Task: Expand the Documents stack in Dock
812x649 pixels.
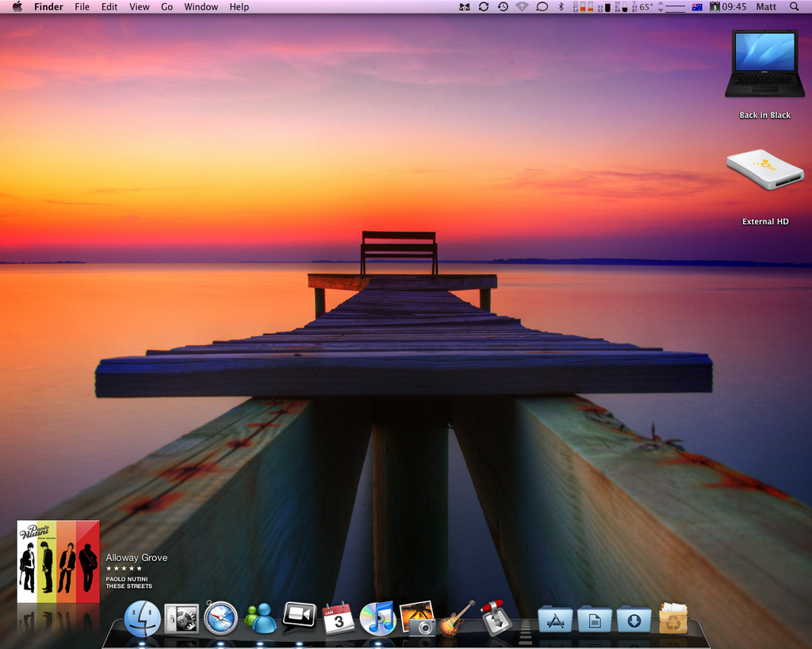Action: (x=595, y=619)
